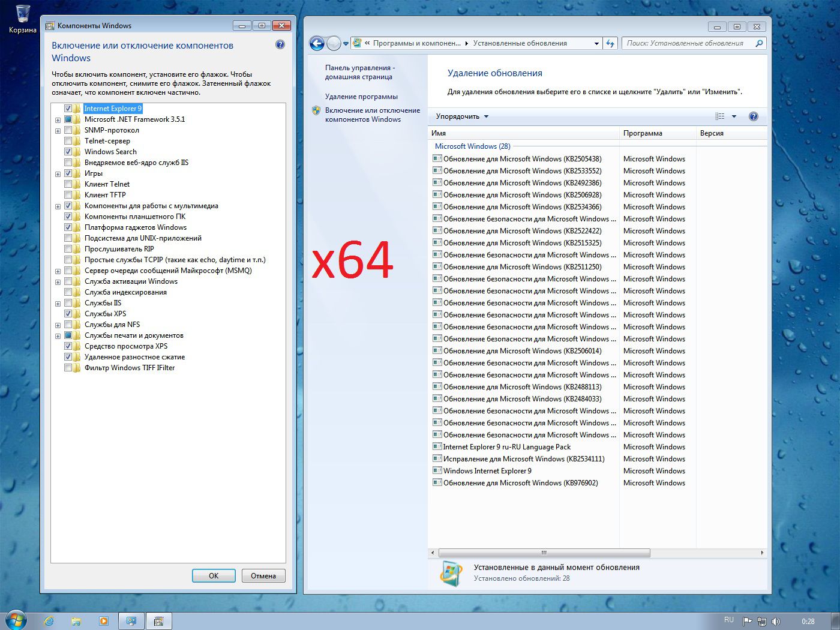Viewport: 840px width, 630px height.
Task: Expand Microsoft .NET Framework 3.5.1 node
Action: [58, 120]
